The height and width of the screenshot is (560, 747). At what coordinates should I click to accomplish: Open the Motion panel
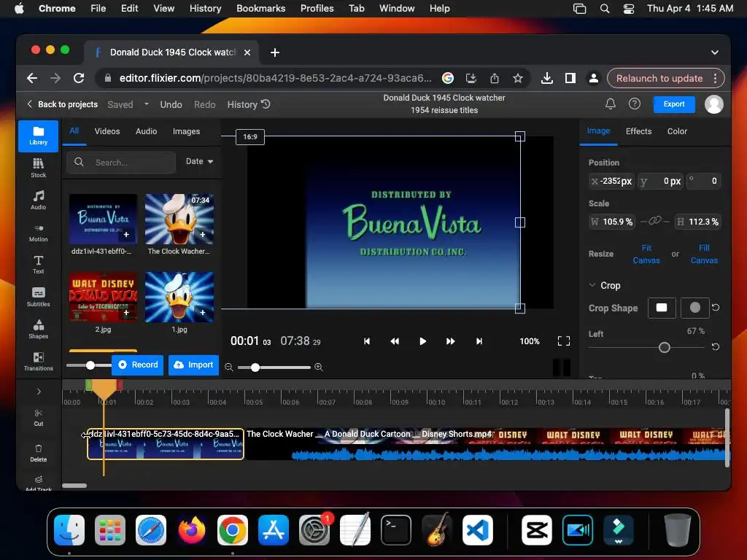click(38, 233)
